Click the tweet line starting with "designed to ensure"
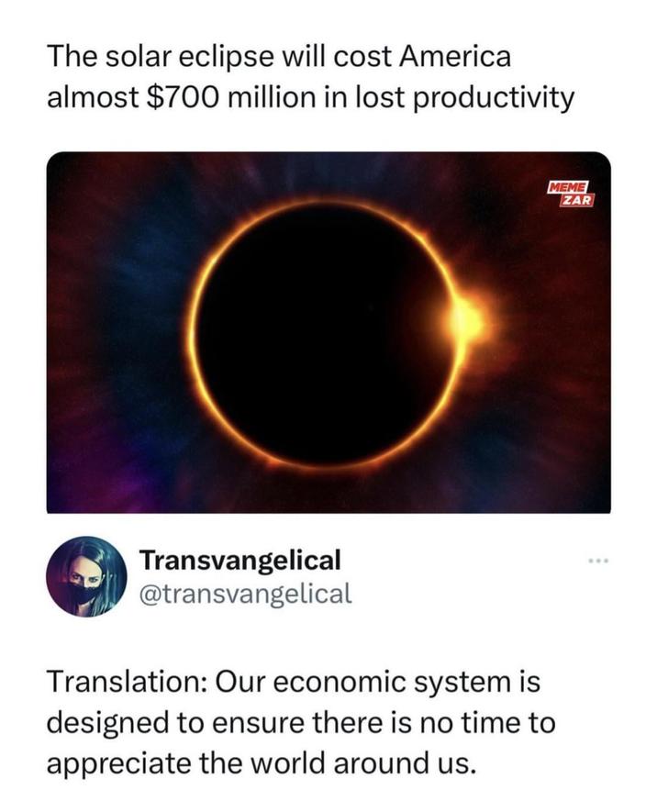 pos(301,723)
